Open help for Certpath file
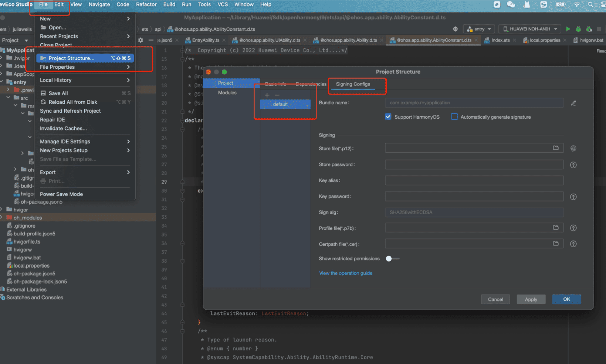606x364 pixels. [573, 244]
